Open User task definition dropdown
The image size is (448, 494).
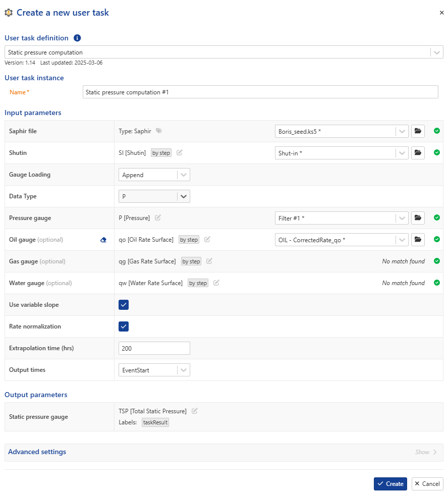click(x=223, y=52)
